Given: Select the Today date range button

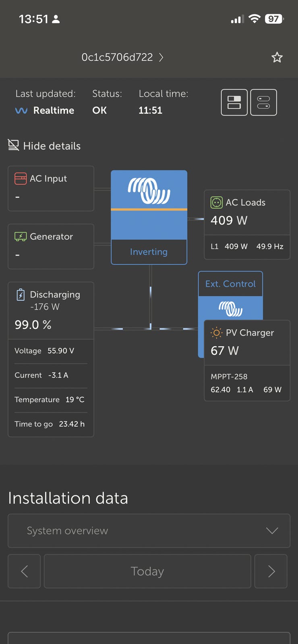Looking at the screenshot, I should coord(147,571).
